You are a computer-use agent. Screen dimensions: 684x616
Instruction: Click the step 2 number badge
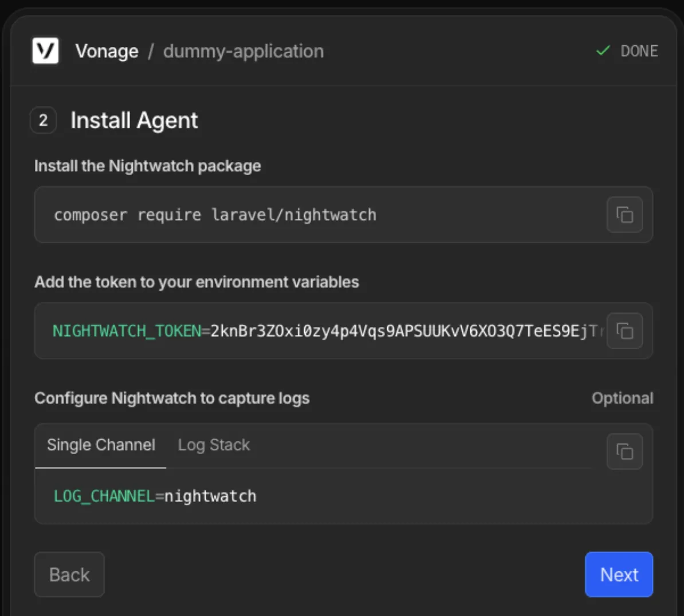pos(43,120)
